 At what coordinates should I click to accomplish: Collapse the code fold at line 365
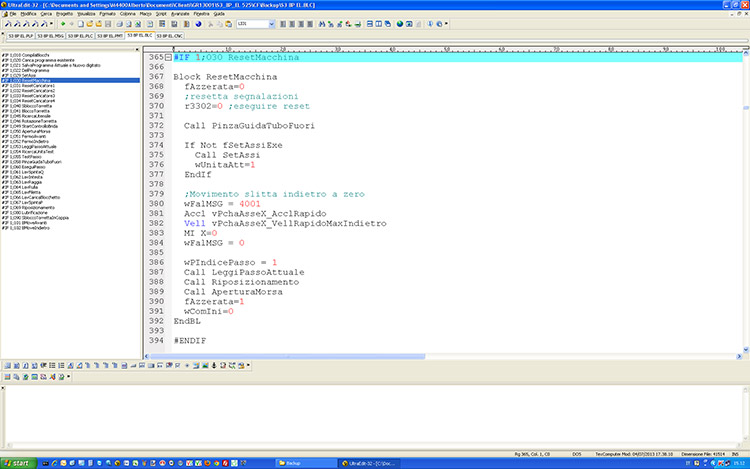(x=168, y=57)
